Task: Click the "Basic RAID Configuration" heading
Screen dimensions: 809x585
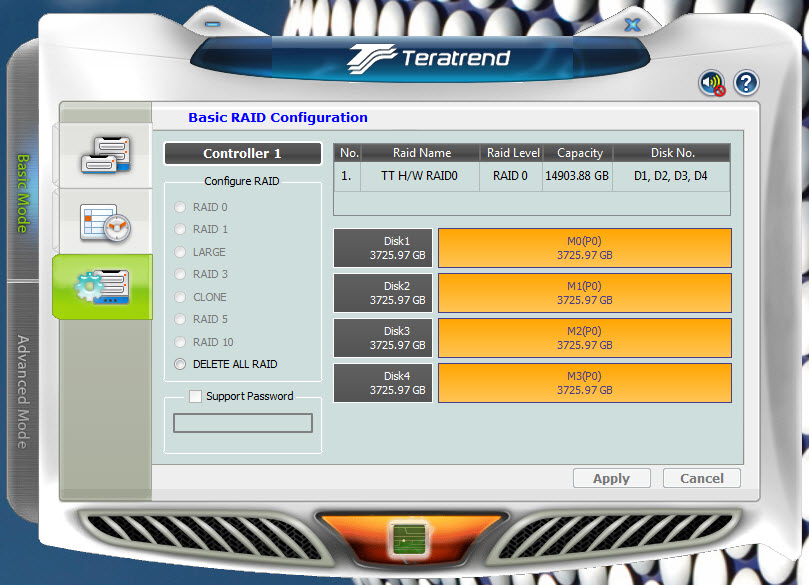Action: point(278,118)
